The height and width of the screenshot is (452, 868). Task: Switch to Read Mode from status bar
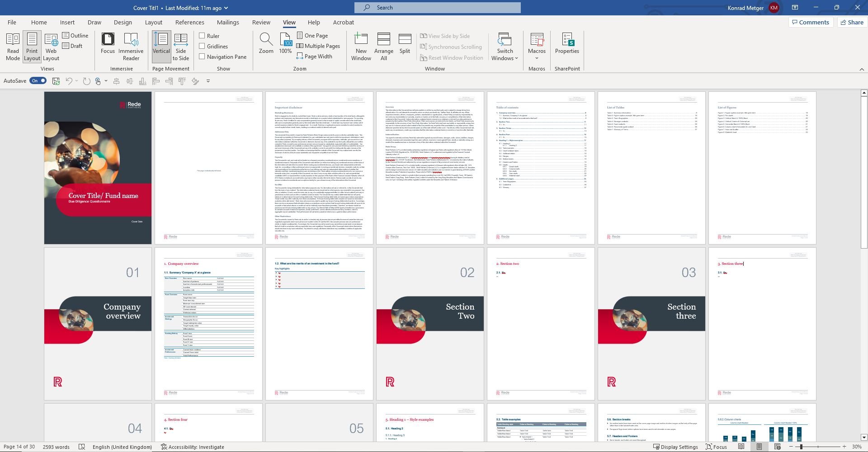(x=741, y=447)
